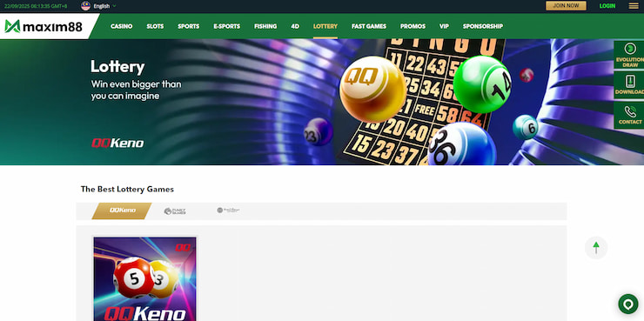
Task: Expand the English language dropdown
Action: point(104,6)
